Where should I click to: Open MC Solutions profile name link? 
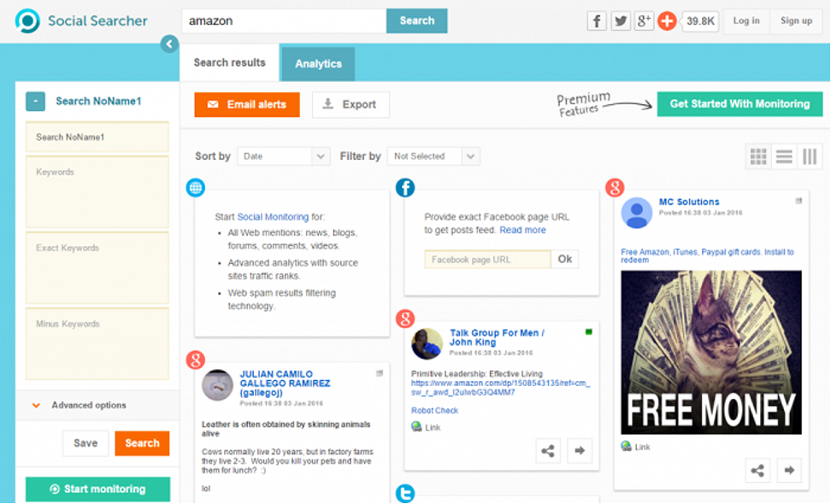tap(689, 202)
